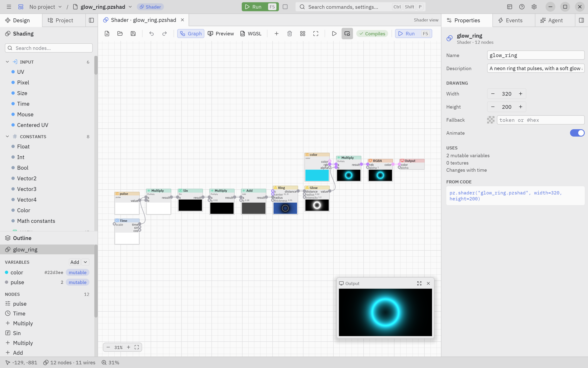Viewport: 588px width, 368px height.
Task: Open the glow_ring.pzshad file dropdown
Action: pos(102,7)
